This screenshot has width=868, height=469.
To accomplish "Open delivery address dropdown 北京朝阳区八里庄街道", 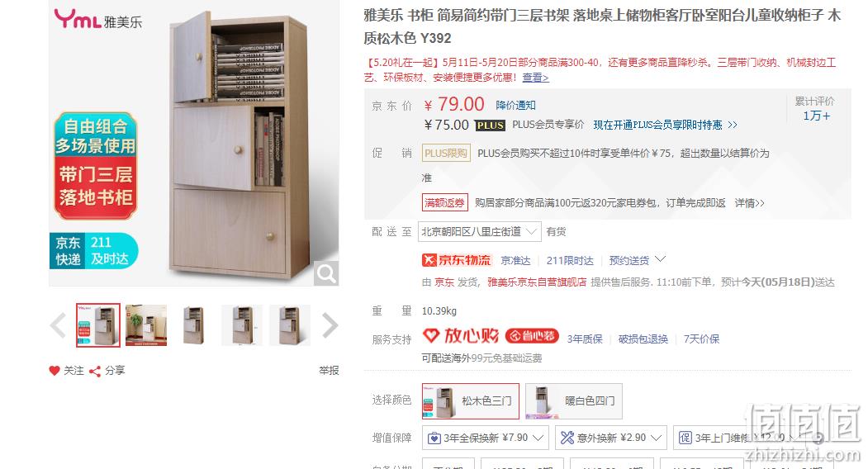I will 479,231.
